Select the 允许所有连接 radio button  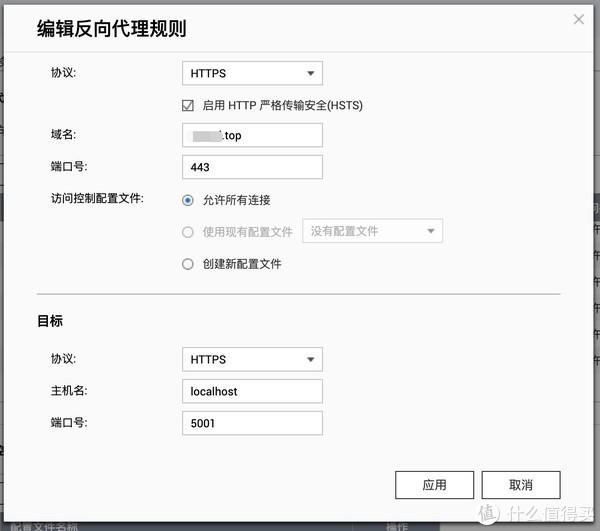point(188,200)
